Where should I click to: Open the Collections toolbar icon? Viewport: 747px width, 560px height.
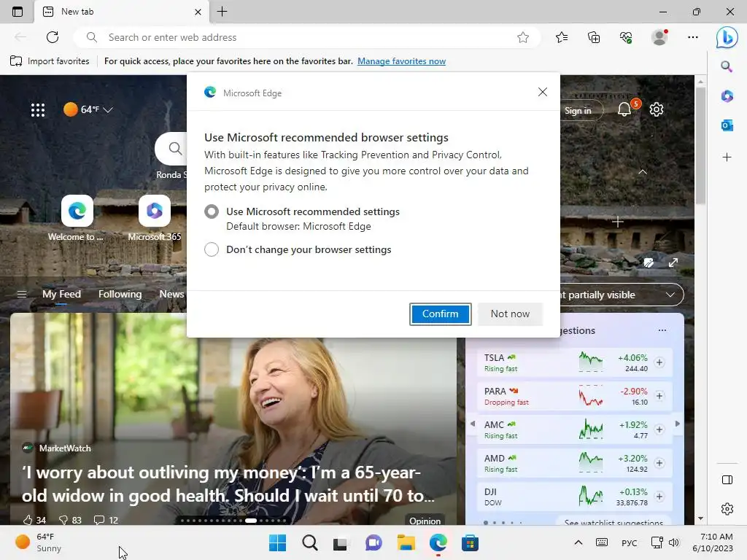pos(594,37)
